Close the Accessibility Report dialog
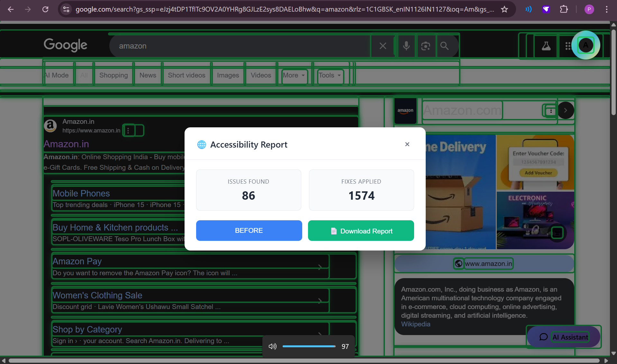Image resolution: width=617 pixels, height=364 pixels. coord(407,144)
